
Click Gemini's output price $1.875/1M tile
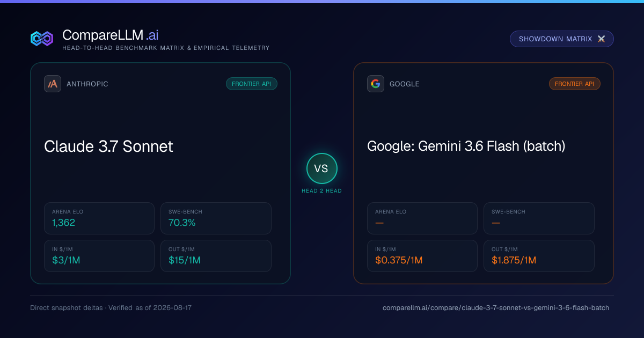tap(539, 256)
